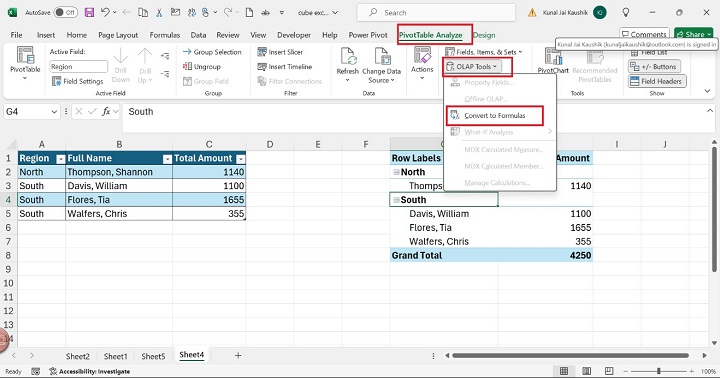Switch to the Sheet5 tab
Viewport: 720px width, 378px height.
coord(153,356)
